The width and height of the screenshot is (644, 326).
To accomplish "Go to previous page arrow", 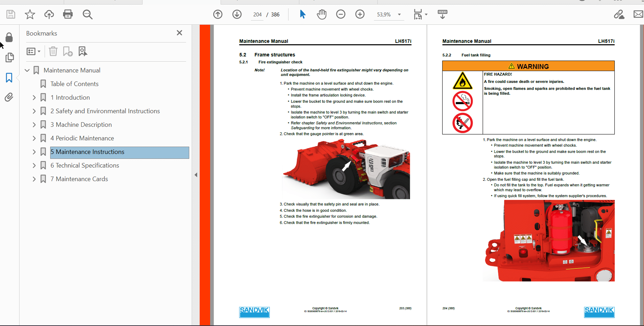I will [218, 14].
